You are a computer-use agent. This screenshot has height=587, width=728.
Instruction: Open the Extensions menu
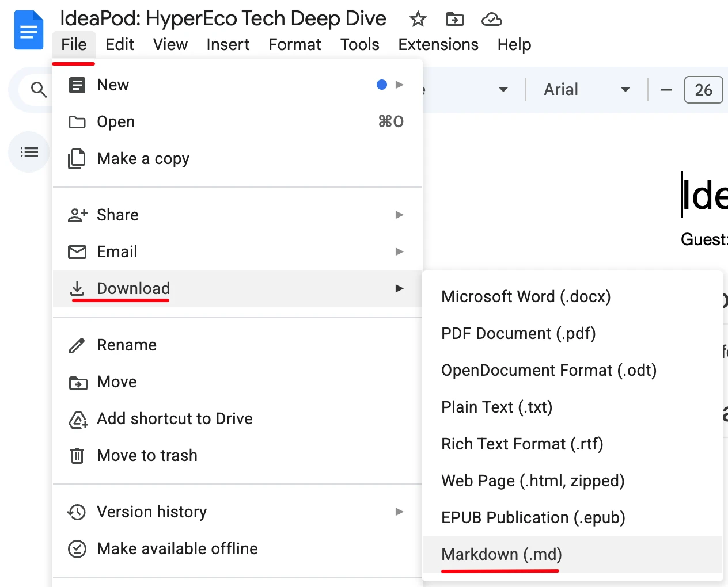click(x=438, y=44)
